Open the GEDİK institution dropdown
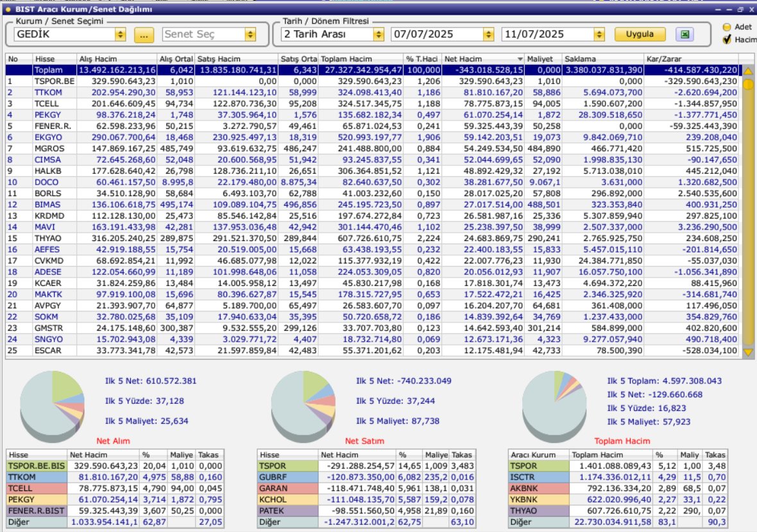This screenshot has height=532, width=757. click(120, 34)
